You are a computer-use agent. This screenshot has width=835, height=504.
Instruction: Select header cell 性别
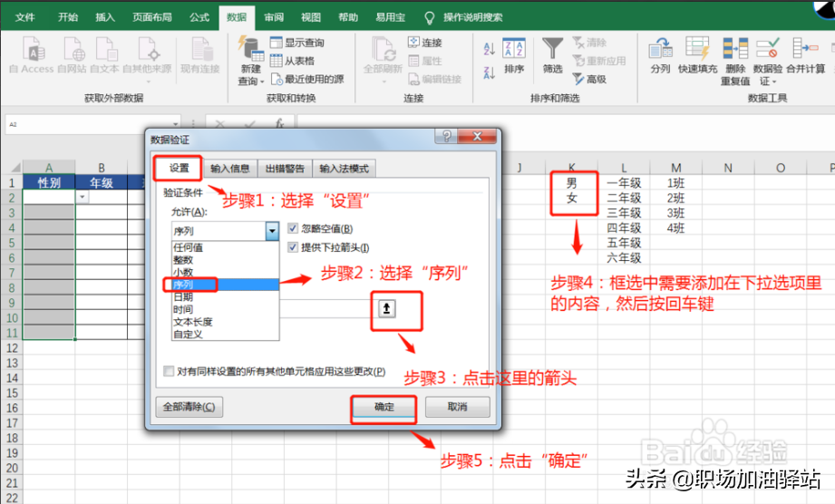click(48, 182)
